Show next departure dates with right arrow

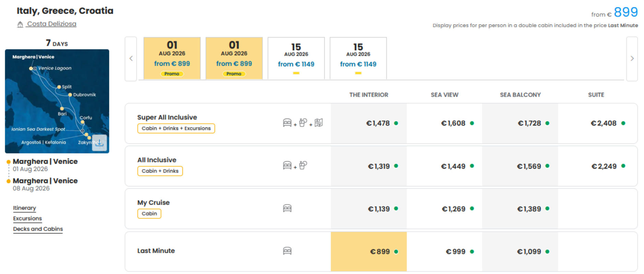(x=632, y=59)
